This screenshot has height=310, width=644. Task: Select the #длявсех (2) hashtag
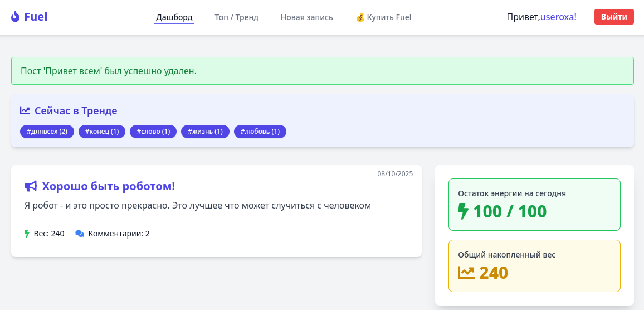point(47,132)
